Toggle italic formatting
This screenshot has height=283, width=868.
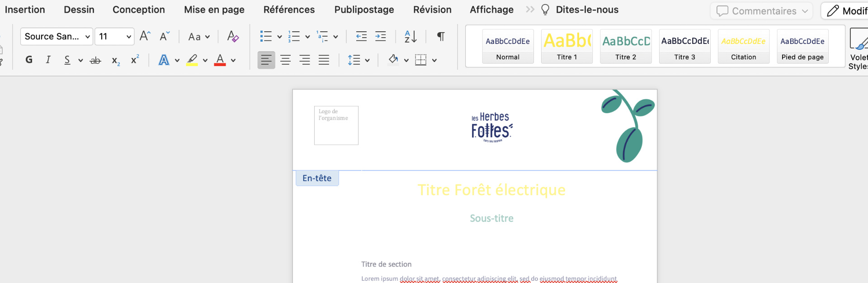[x=48, y=60]
